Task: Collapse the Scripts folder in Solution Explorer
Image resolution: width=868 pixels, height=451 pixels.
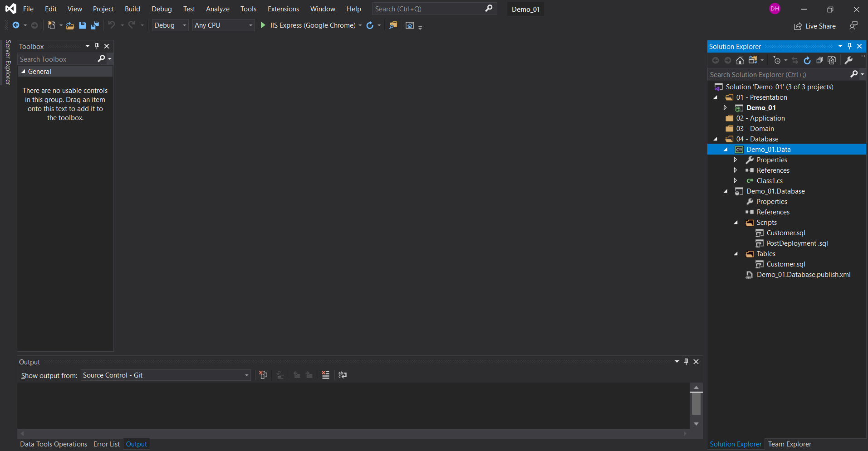Action: [736, 223]
